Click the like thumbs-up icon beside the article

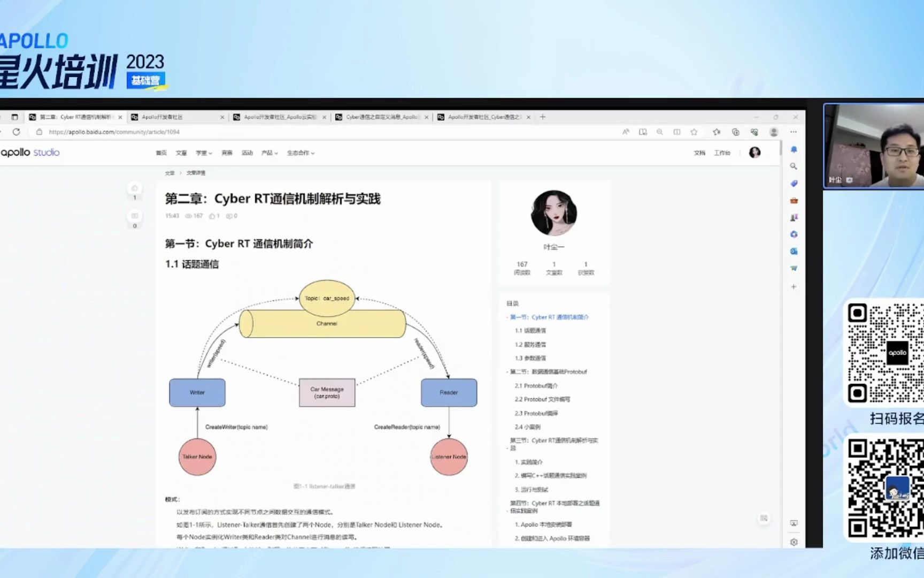[x=135, y=188]
